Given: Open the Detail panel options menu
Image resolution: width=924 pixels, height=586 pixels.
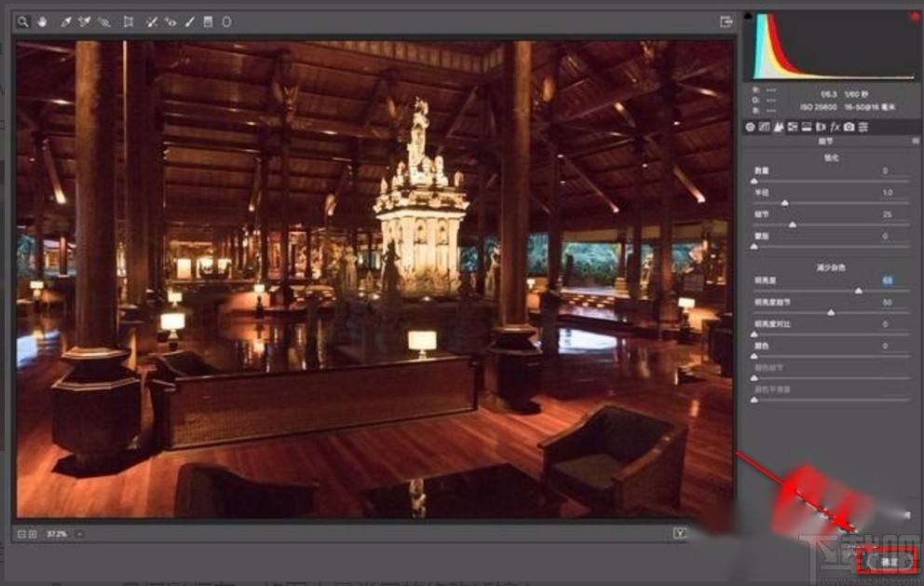Looking at the screenshot, I should tap(916, 141).
